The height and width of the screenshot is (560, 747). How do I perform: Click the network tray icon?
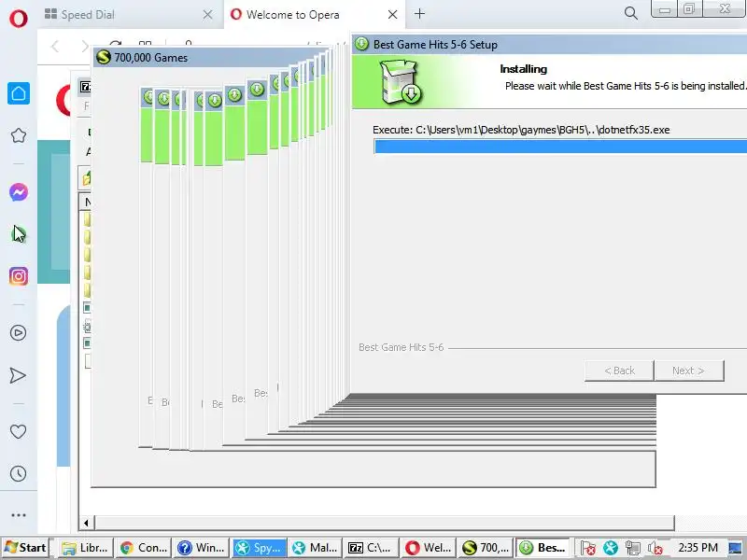tap(633, 548)
